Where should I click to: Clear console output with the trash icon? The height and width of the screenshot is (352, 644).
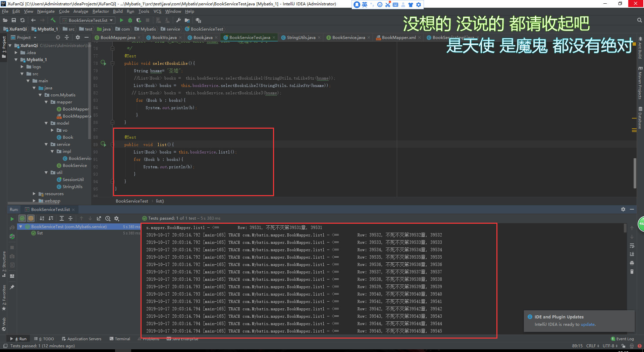[632, 272]
